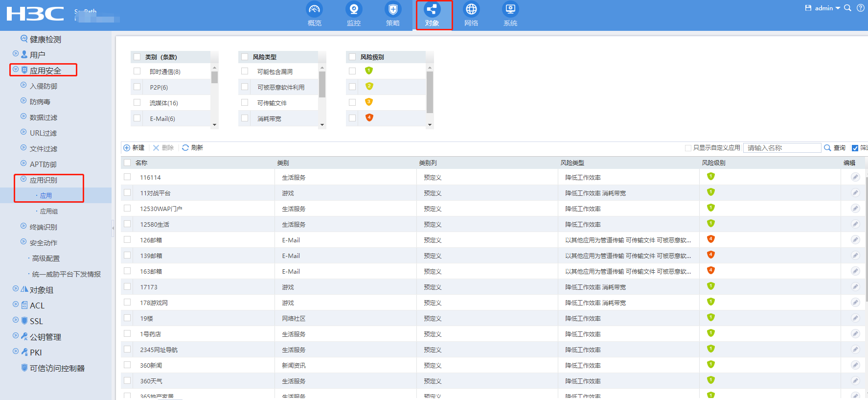Click the 类别列 column header
The image size is (868, 400).
tap(428, 163)
